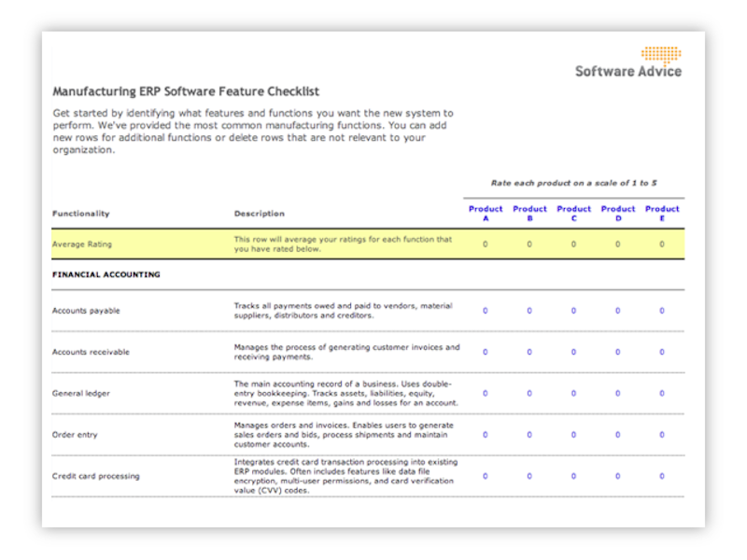Screen dimensions: 747x560
Task: Click Accounts receivable rating for Product C
Action: pos(573,352)
